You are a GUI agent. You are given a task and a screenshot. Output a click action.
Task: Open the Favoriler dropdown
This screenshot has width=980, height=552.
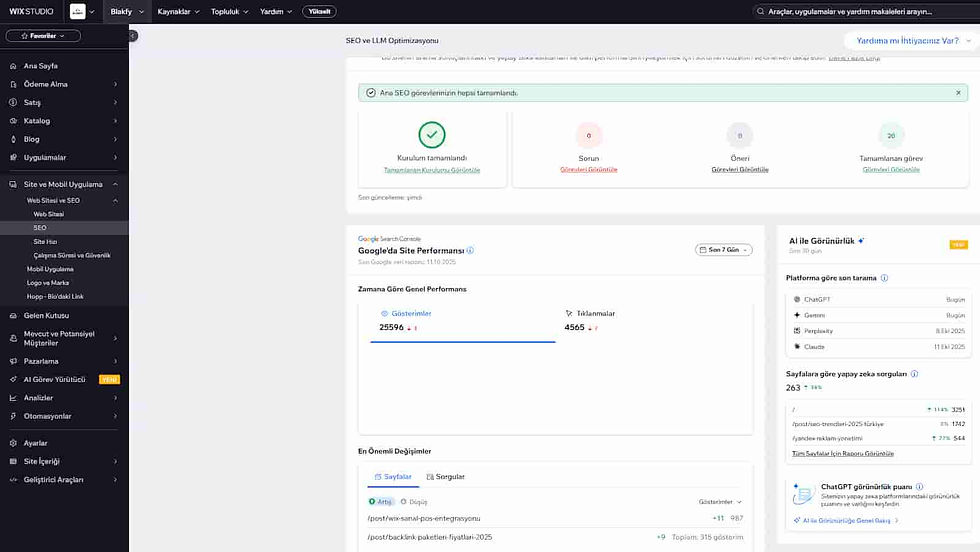(43, 36)
